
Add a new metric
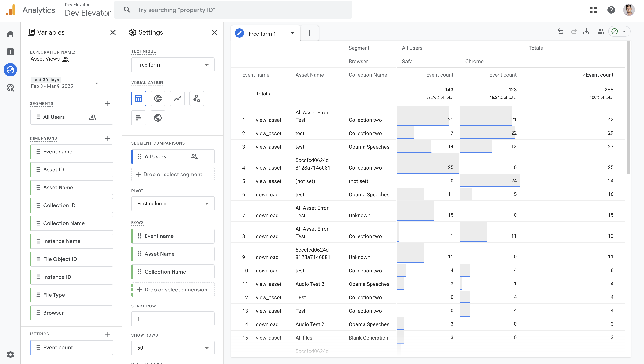[x=108, y=334]
